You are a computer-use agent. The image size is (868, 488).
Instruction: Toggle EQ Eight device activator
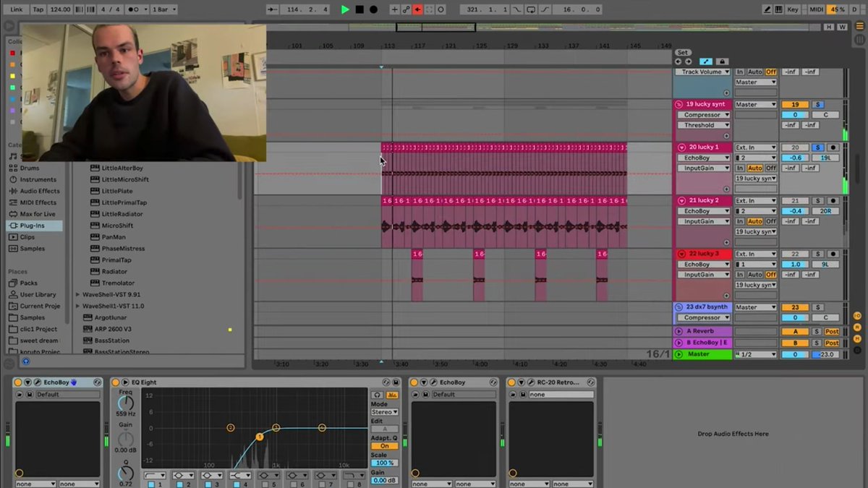[x=116, y=382]
